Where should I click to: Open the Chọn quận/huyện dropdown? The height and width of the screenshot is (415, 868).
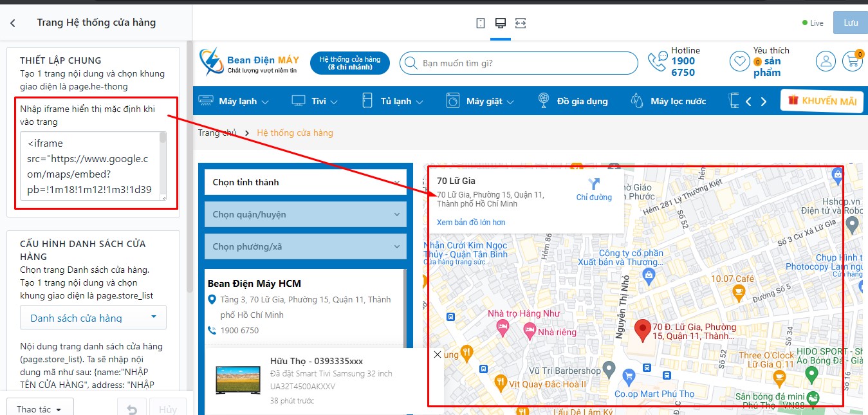click(x=306, y=214)
